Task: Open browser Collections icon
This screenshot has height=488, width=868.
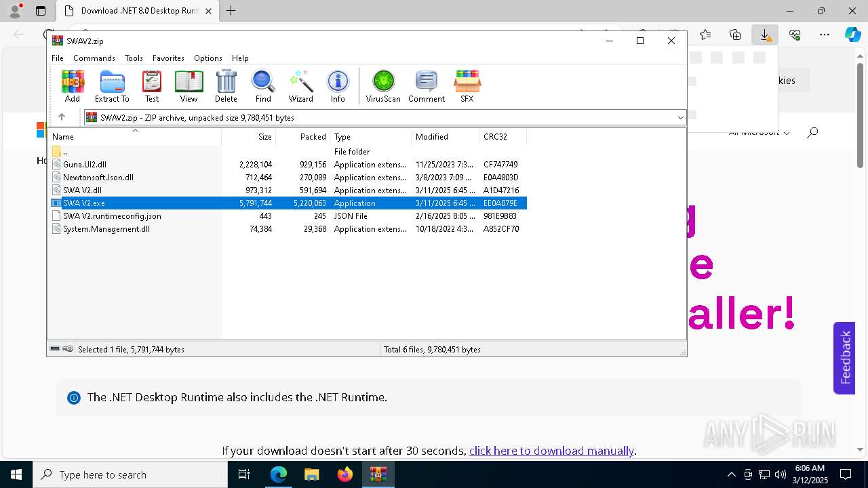Action: (735, 35)
